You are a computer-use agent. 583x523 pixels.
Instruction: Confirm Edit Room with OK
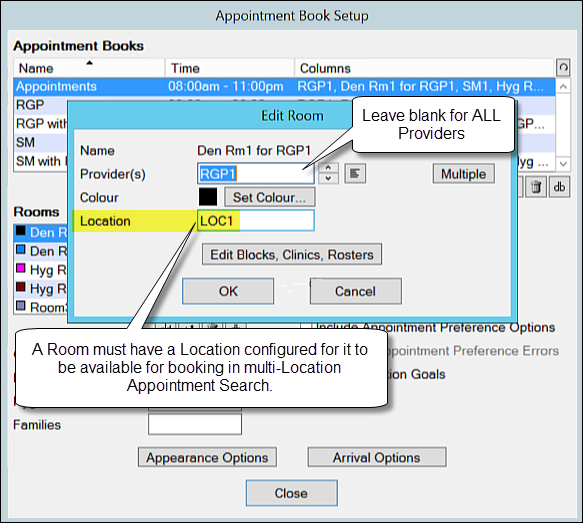[x=228, y=291]
